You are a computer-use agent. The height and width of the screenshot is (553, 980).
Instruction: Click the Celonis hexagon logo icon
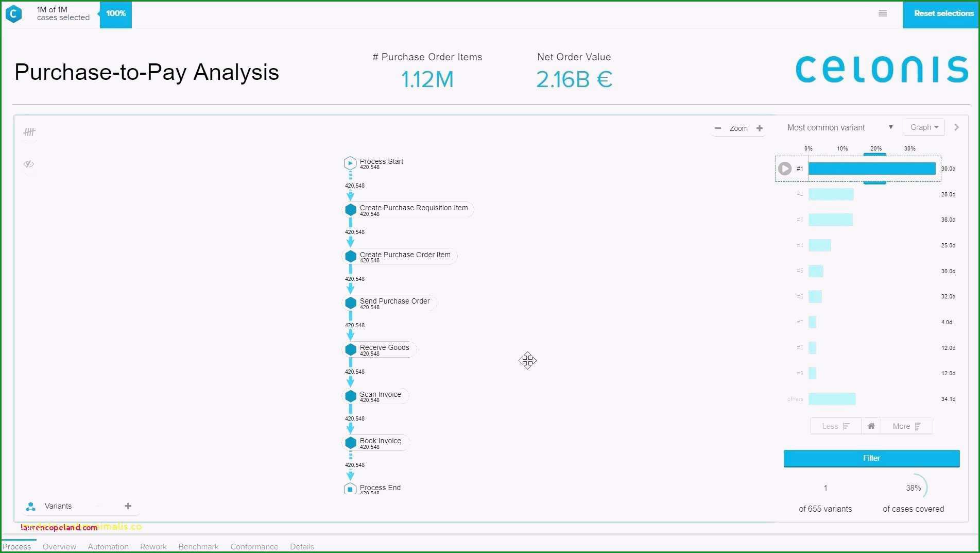coord(13,14)
